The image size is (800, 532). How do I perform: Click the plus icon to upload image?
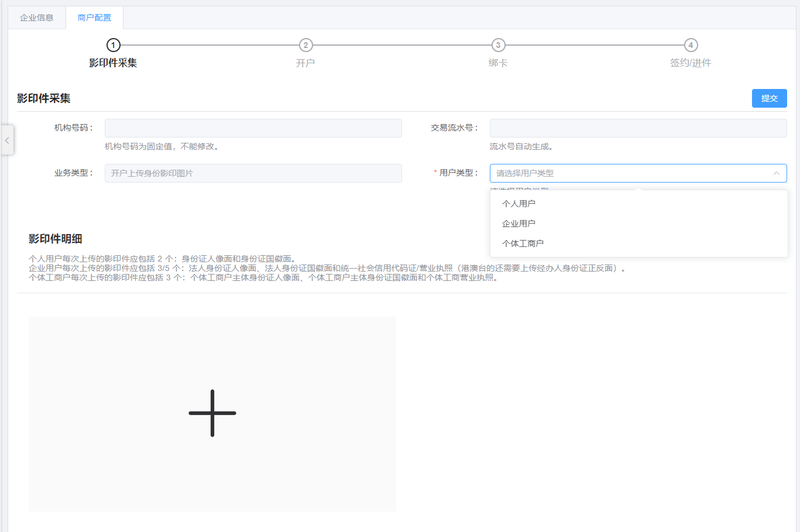pyautogui.click(x=212, y=413)
